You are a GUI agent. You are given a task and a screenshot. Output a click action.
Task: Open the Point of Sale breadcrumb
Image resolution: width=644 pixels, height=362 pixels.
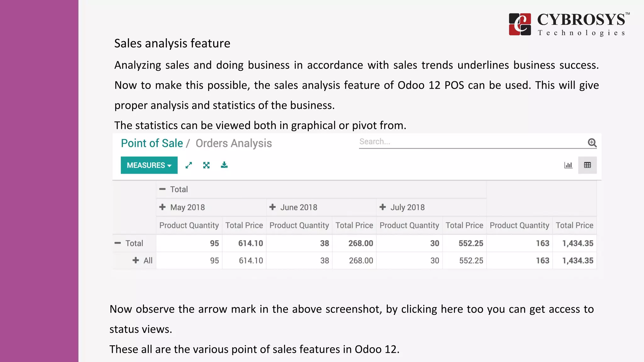152,143
